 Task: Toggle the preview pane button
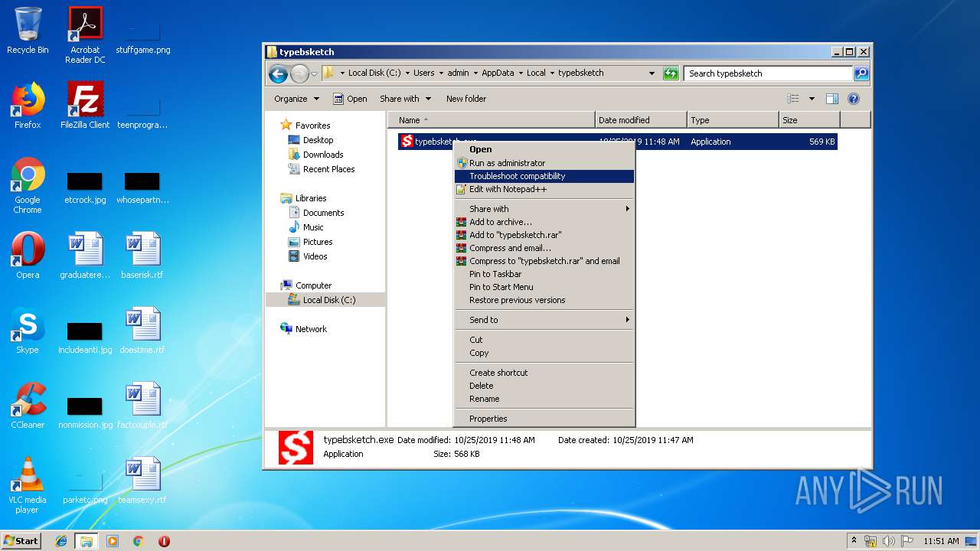[x=832, y=99]
